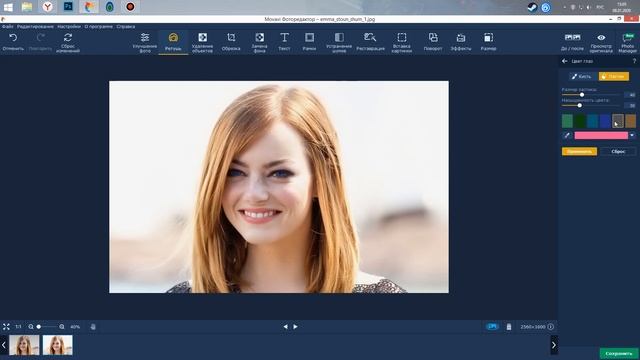The width and height of the screenshot is (640, 360).
Task: Open the Поворот rotate tool
Action: tap(433, 42)
